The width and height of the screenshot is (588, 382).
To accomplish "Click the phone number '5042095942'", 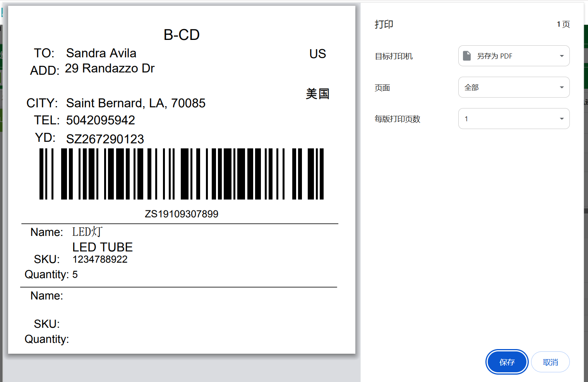I will click(101, 120).
